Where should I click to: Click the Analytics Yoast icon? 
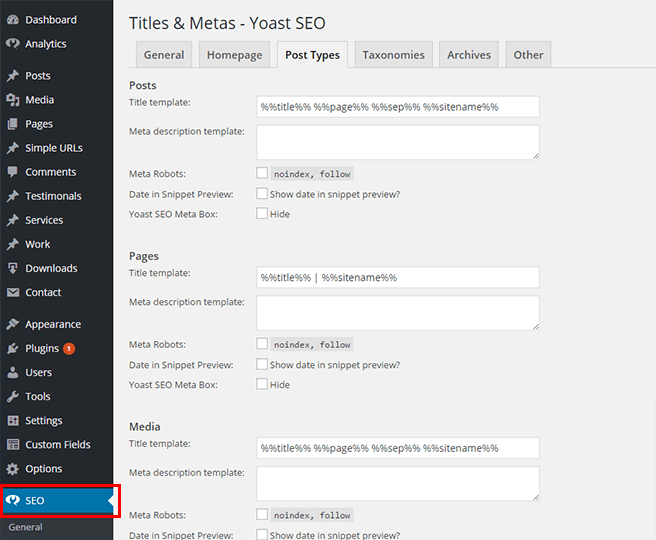coord(13,44)
